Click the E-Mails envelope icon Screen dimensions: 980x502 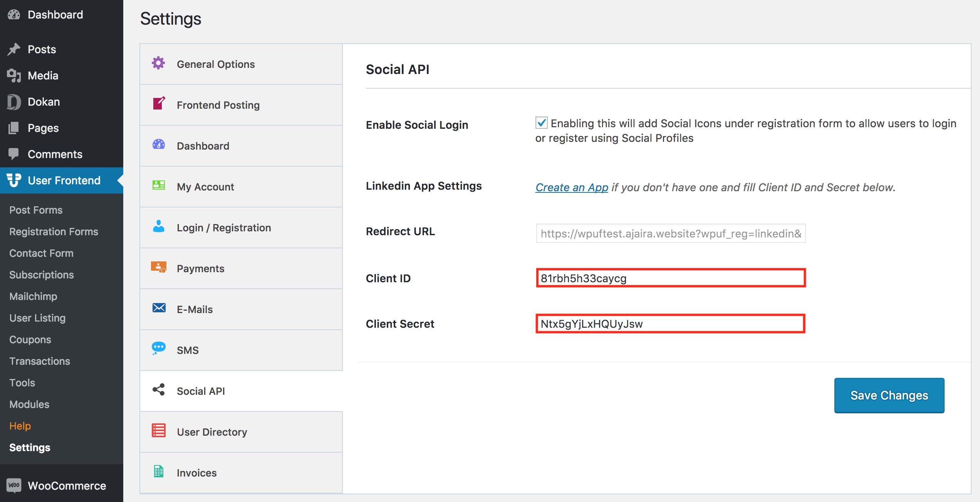pos(159,308)
